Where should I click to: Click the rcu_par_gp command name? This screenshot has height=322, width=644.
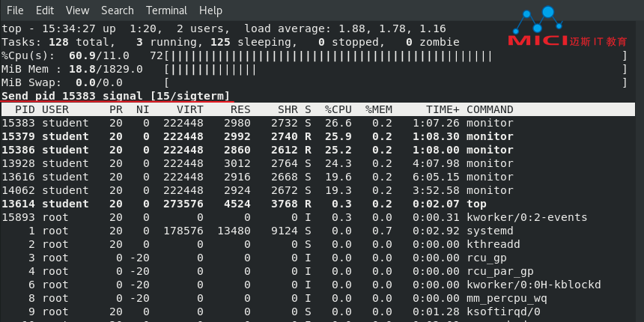(x=500, y=272)
